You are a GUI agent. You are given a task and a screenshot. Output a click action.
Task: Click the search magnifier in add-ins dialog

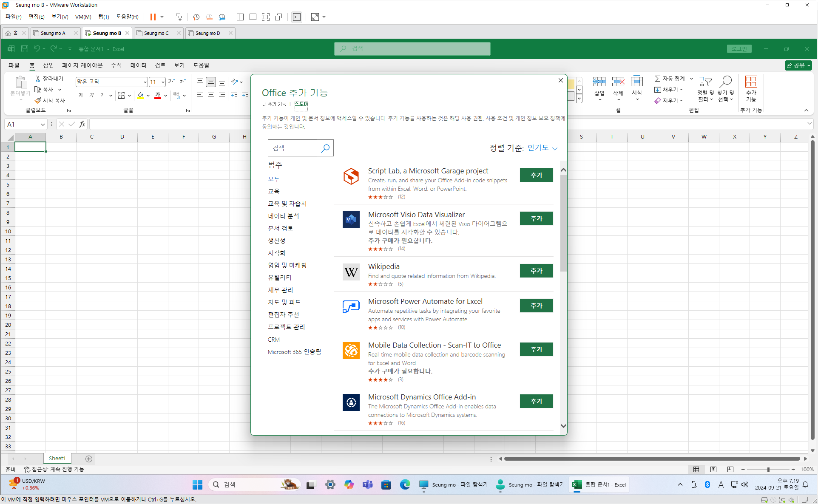click(325, 148)
